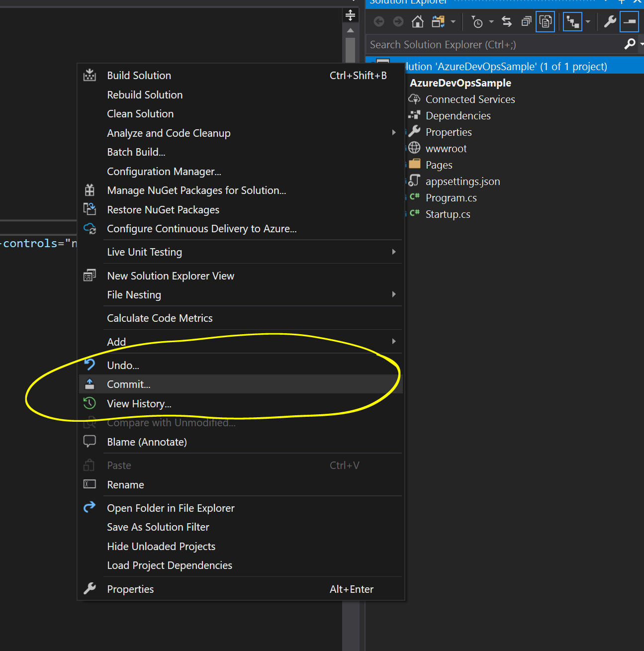This screenshot has height=651, width=644.
Task: Toggle the Show All Files button
Action: (x=546, y=22)
